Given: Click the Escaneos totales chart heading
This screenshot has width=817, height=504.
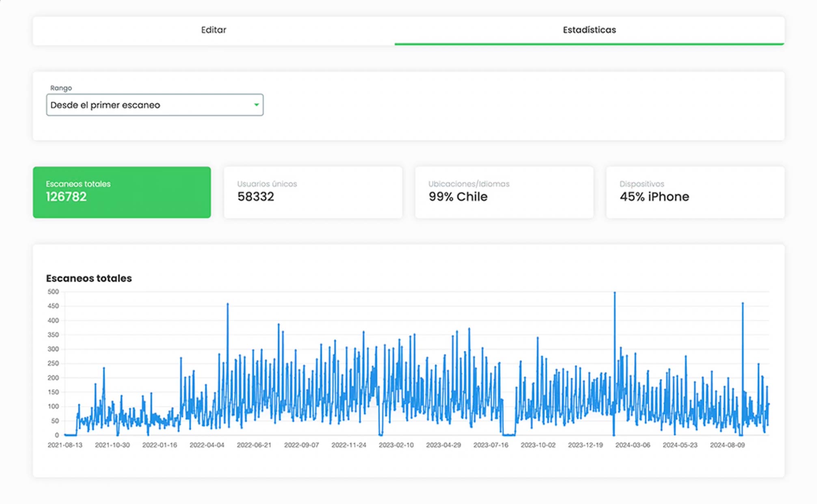Looking at the screenshot, I should pyautogui.click(x=89, y=278).
